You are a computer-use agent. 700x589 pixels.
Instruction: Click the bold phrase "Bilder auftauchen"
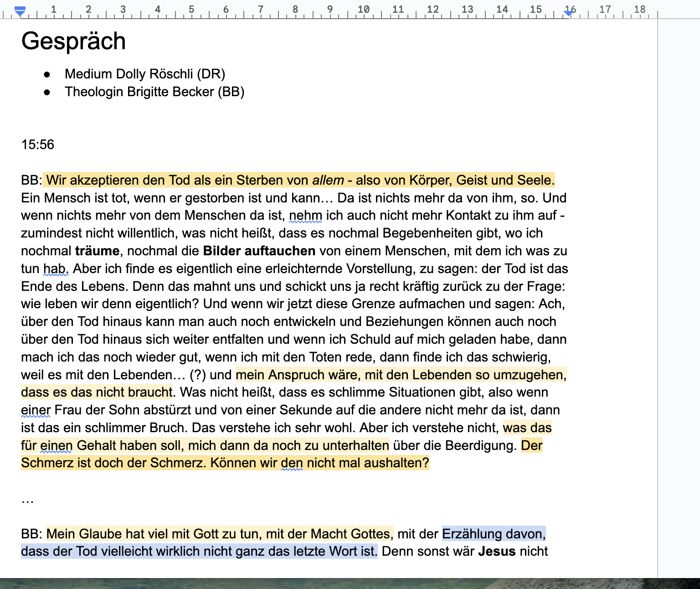pyautogui.click(x=259, y=251)
